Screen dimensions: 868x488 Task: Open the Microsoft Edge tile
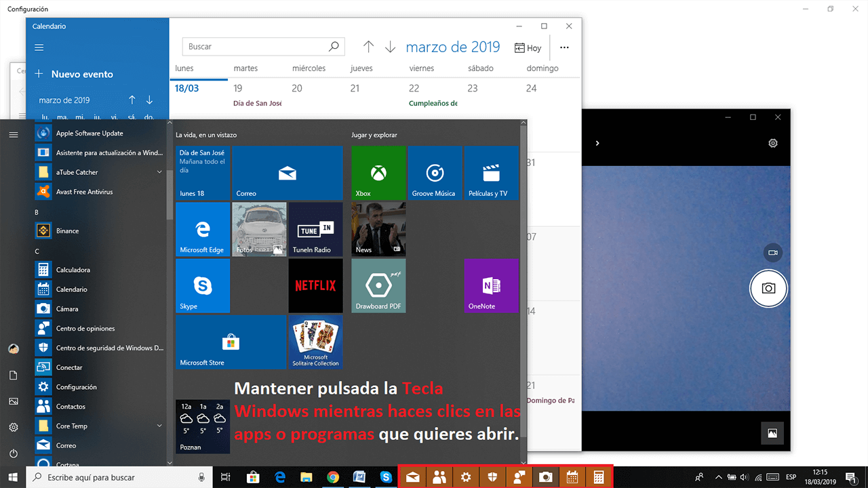pos(203,229)
